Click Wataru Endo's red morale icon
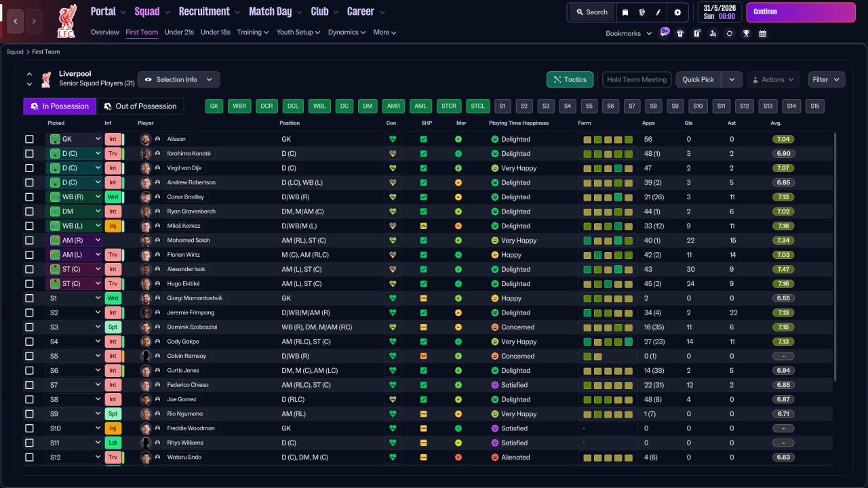 (x=458, y=457)
